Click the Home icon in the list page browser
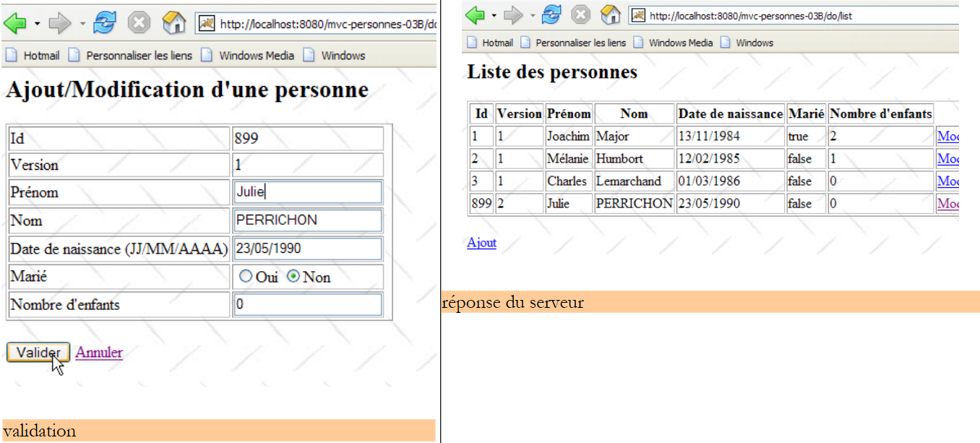This screenshot has width=980, height=443. (x=611, y=14)
